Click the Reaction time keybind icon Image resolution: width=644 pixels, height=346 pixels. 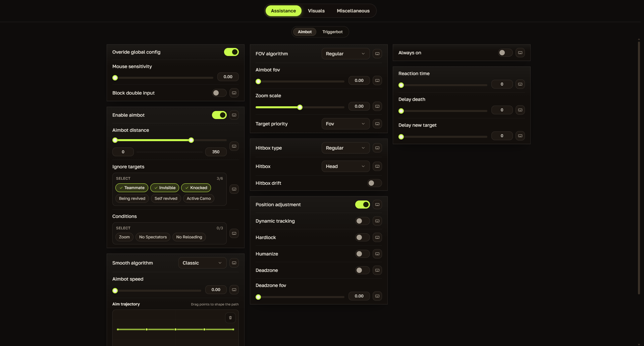pyautogui.click(x=520, y=84)
